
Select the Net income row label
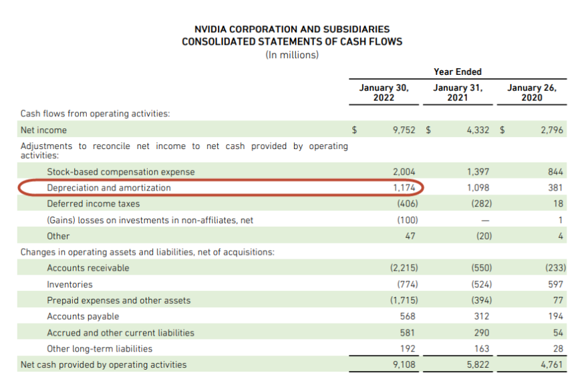click(x=43, y=130)
